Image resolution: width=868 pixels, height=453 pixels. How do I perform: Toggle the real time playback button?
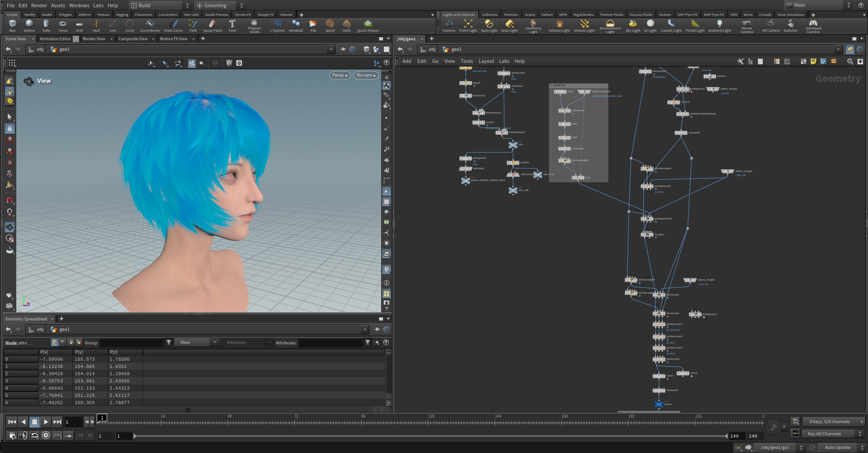(46, 435)
